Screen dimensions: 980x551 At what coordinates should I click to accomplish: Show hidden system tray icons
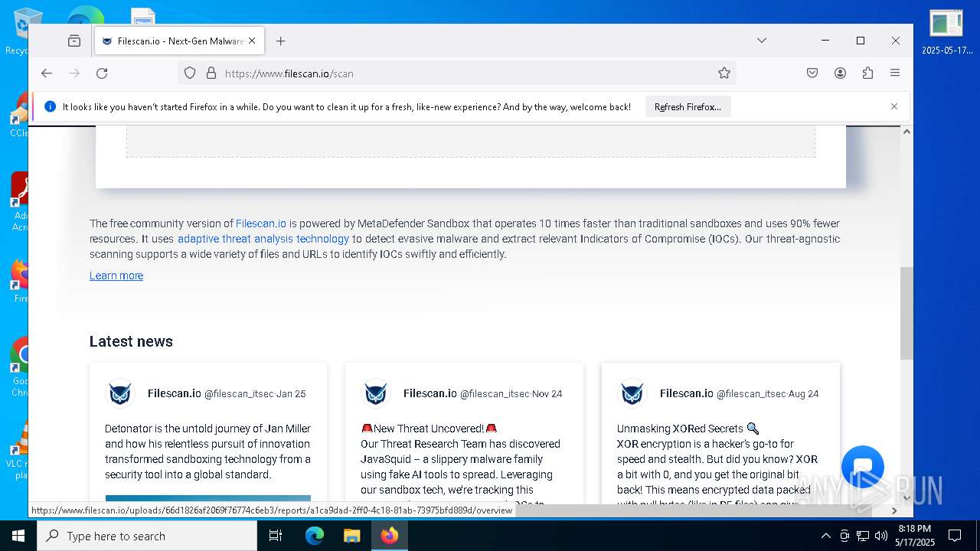(x=825, y=536)
